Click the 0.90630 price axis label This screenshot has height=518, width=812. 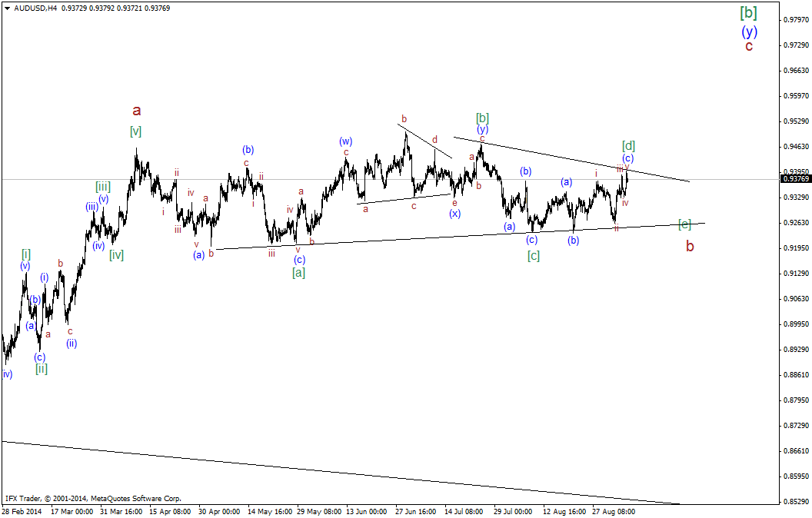[796, 299]
